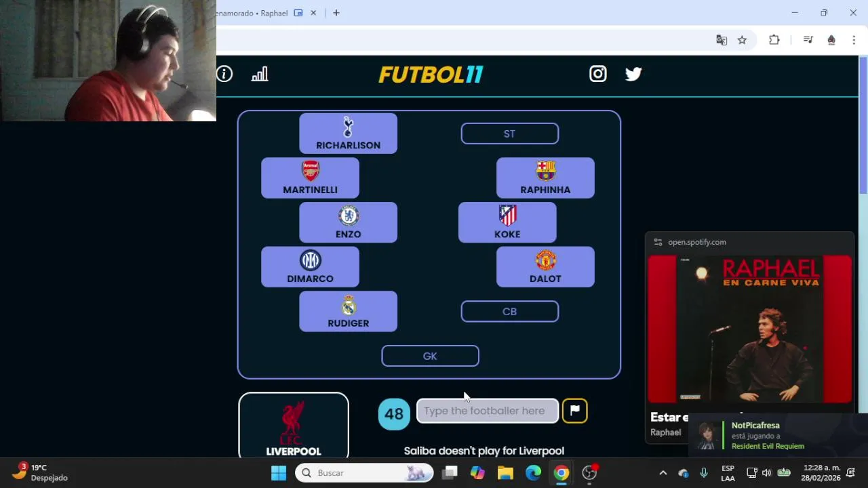
Task: Click the Raphael En Carne Viva album cover
Action: point(750,329)
